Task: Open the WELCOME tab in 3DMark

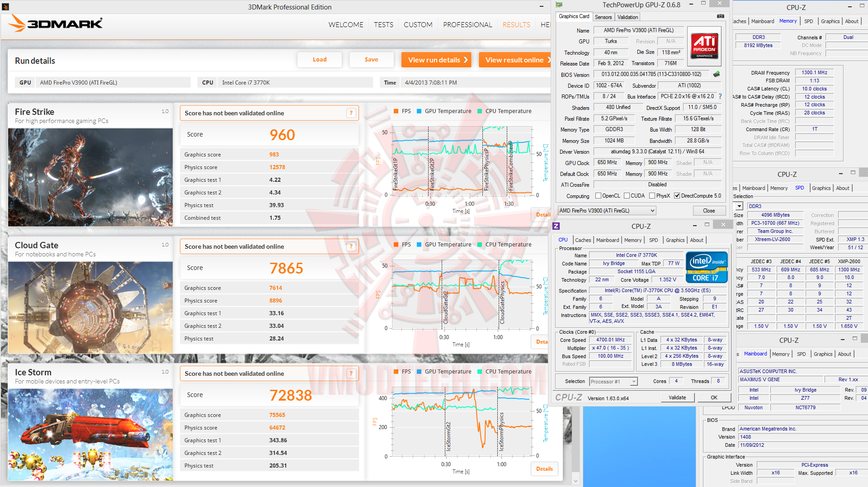Action: point(346,25)
